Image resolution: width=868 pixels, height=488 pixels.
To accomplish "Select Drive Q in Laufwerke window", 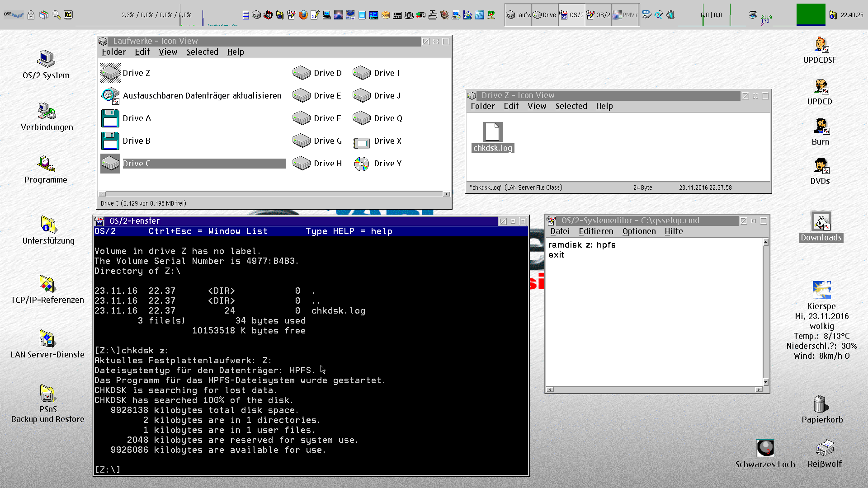I will [x=377, y=118].
